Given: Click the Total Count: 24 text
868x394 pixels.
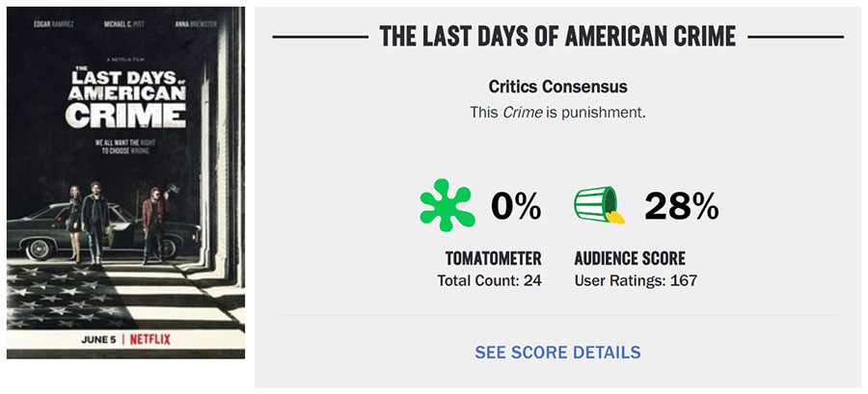Looking at the screenshot, I should tap(489, 280).
